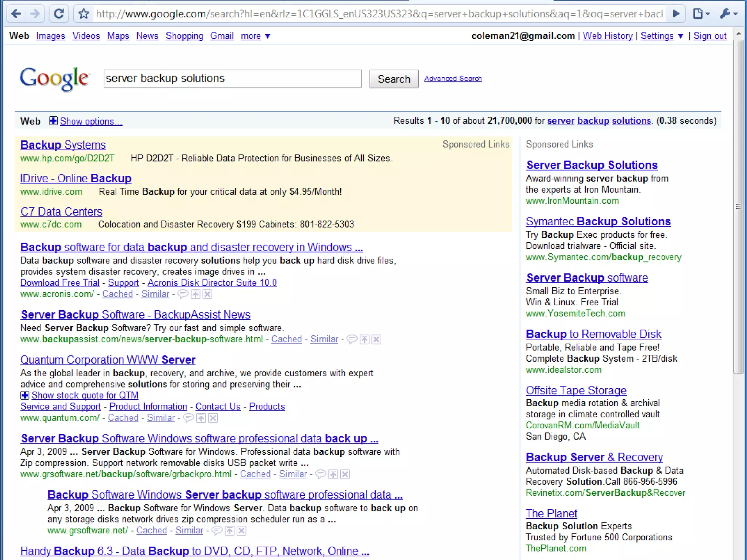Switch to the Images search tab

point(50,36)
